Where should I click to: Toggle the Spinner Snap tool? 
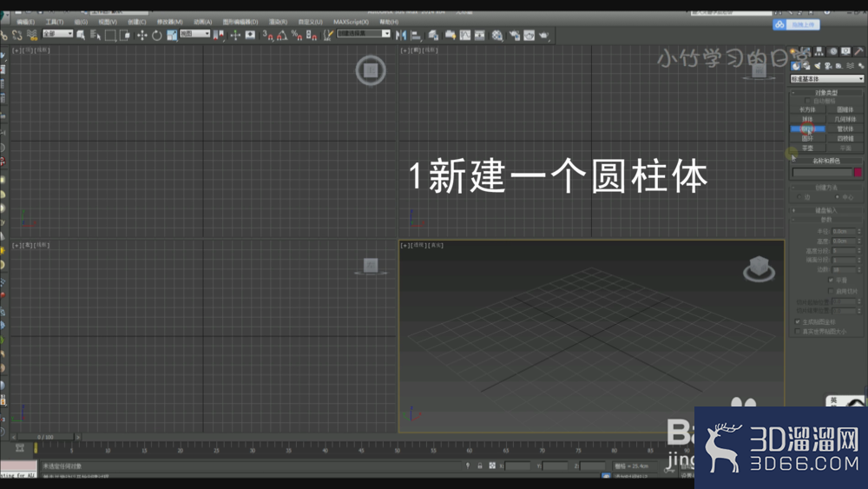(x=311, y=36)
